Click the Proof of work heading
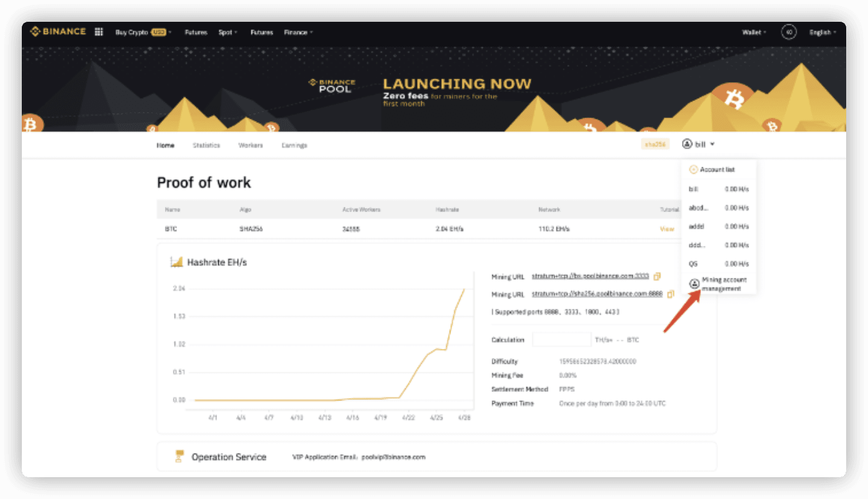 (x=204, y=183)
